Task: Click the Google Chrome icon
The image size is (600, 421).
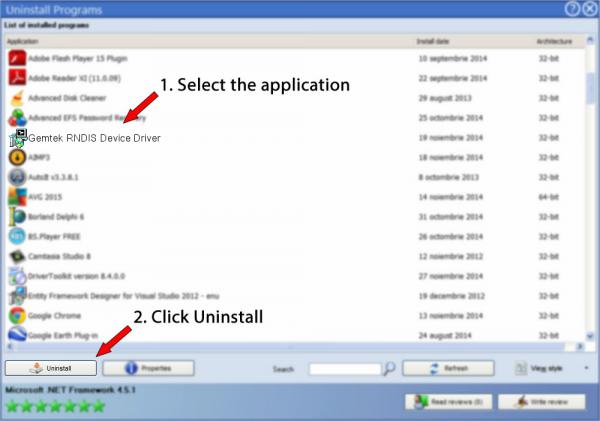Action: tap(17, 316)
